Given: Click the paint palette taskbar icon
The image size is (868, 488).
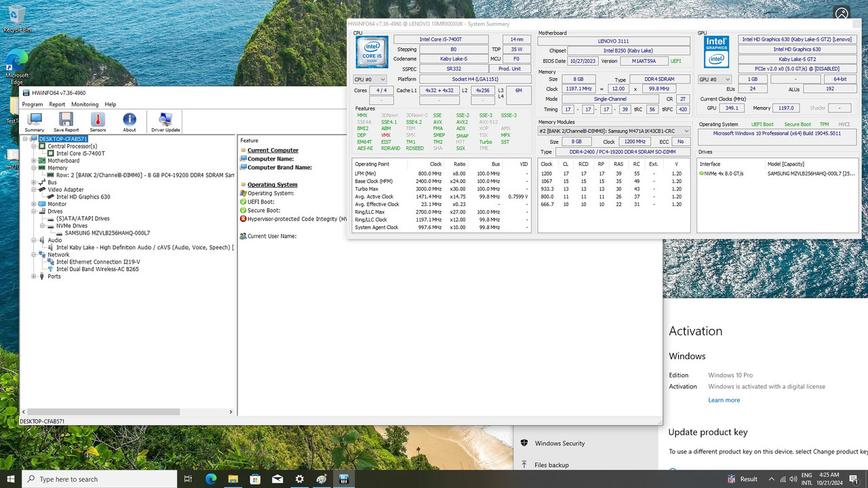Looking at the screenshot, I should point(321,479).
